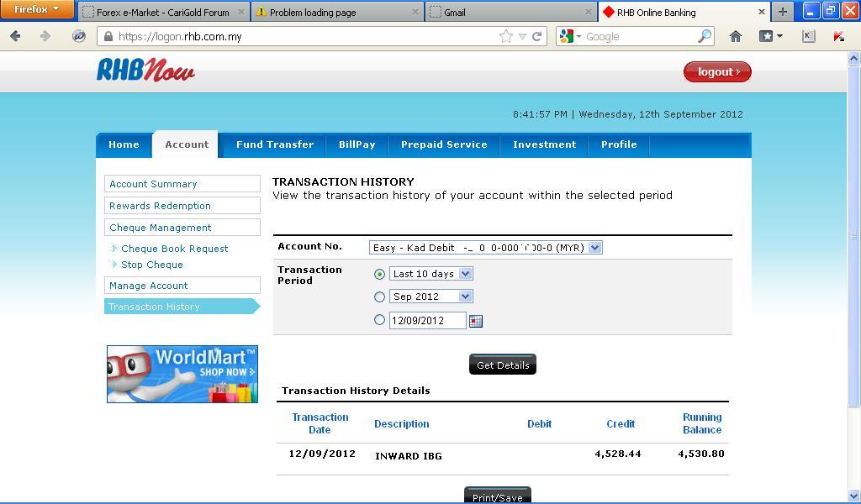
Task: Open the URL history dropdown arrow
Action: tap(522, 36)
